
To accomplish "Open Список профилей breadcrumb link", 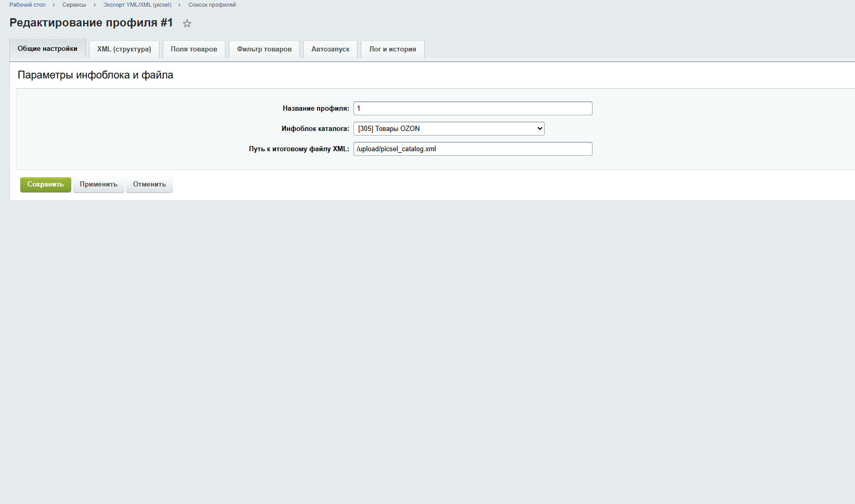I will 212,5.
